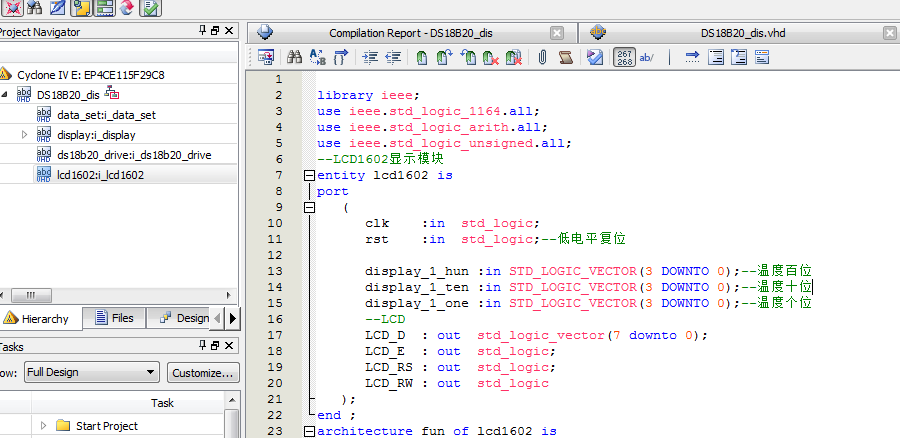The width and height of the screenshot is (900, 438).
Task: Click the Replace text icon in editor toolbar
Action: click(317, 57)
